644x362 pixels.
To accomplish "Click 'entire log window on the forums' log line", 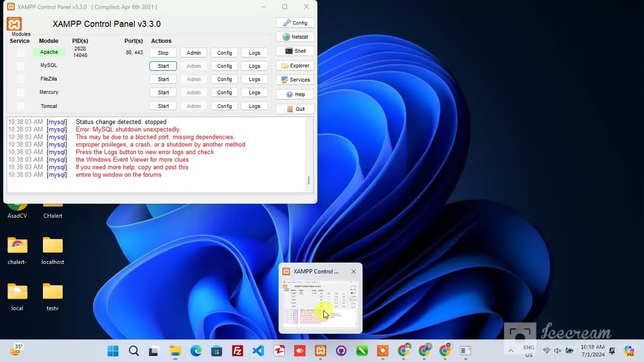I will click(119, 174).
